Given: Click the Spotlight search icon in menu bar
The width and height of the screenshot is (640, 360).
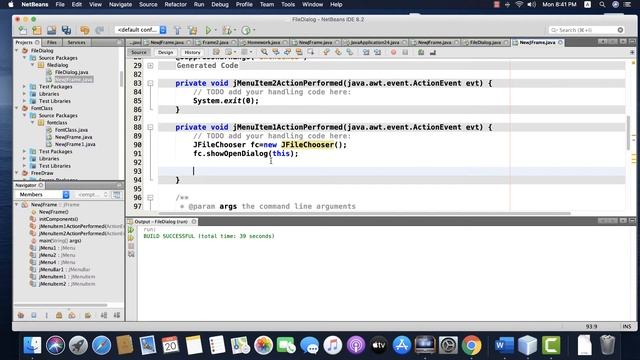Looking at the screenshot, I should coord(602,4).
